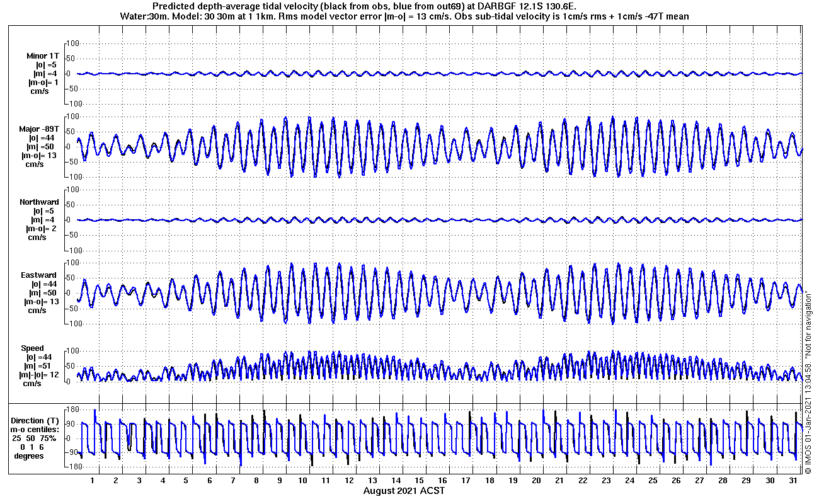Click the "100" tick of the Speed panel
The width and height of the screenshot is (819, 504).
coord(71,351)
